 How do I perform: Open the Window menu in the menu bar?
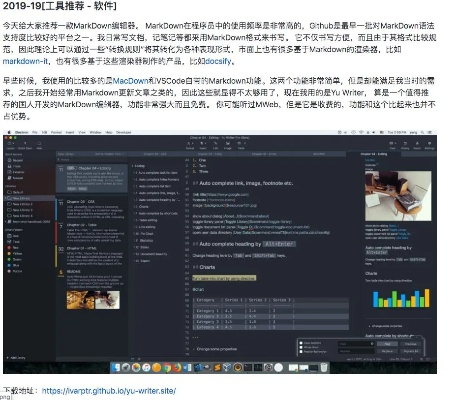[95, 132]
